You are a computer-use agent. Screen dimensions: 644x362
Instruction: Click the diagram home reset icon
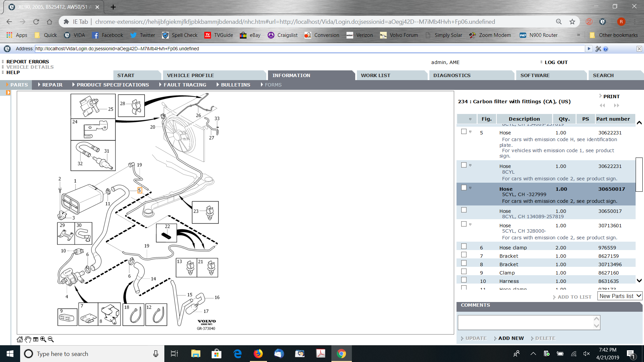(x=20, y=339)
